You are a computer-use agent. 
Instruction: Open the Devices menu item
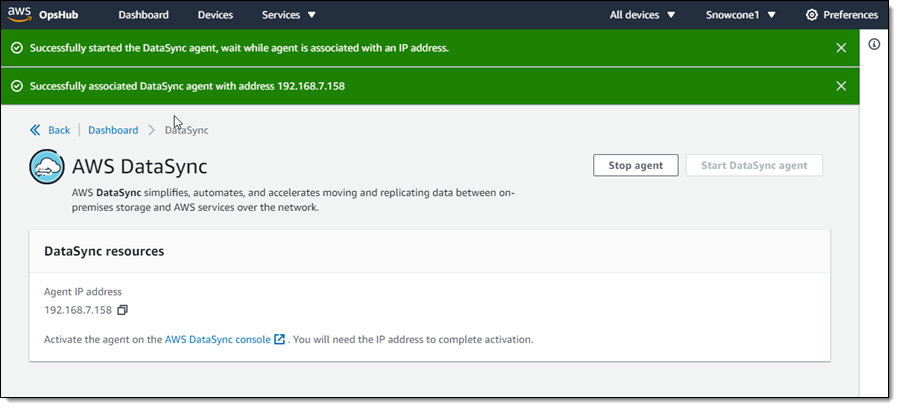[215, 15]
